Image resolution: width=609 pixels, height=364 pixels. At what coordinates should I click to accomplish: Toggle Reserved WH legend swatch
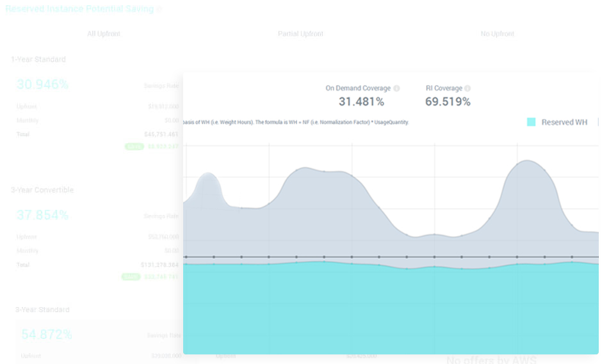pos(531,122)
